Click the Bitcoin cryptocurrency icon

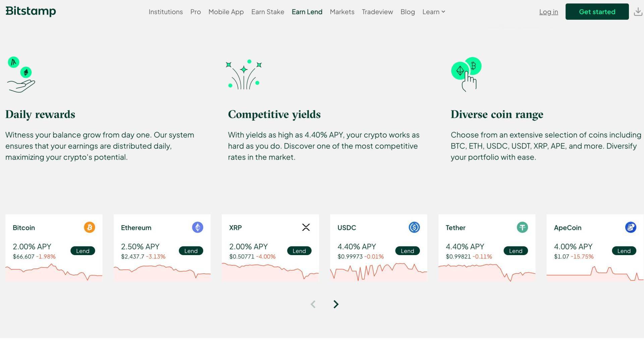click(89, 227)
